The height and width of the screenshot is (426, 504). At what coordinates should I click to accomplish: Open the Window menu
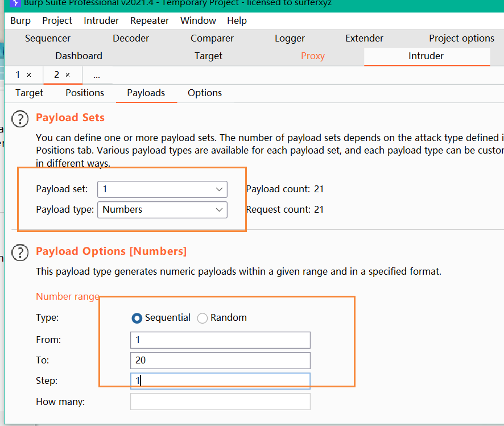point(198,20)
